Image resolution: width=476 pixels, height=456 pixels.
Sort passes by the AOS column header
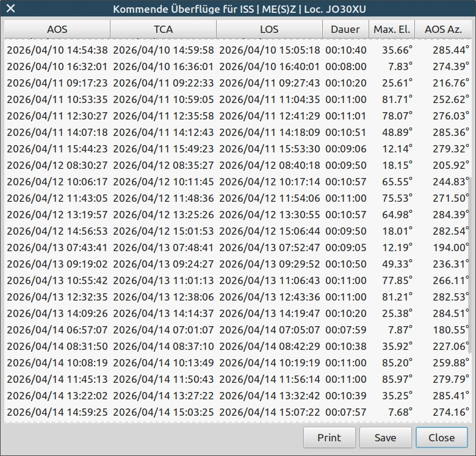pyautogui.click(x=57, y=29)
